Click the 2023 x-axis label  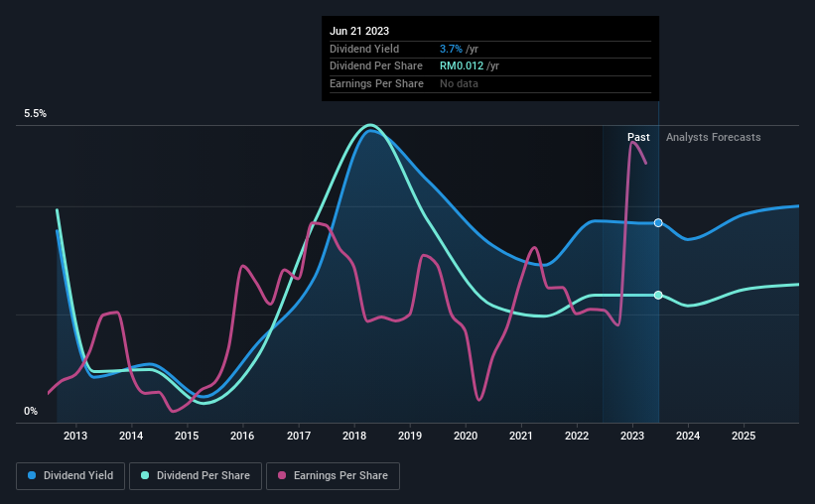[632, 436]
